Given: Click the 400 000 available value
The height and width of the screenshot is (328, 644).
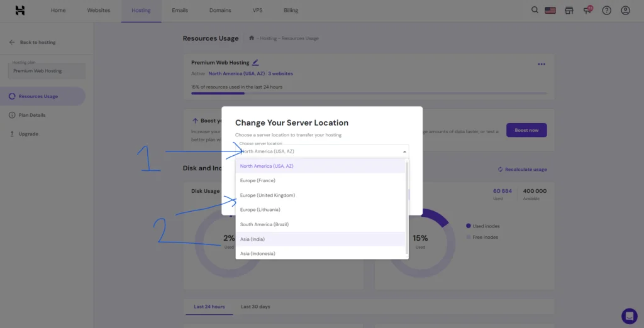Looking at the screenshot, I should click(535, 191).
